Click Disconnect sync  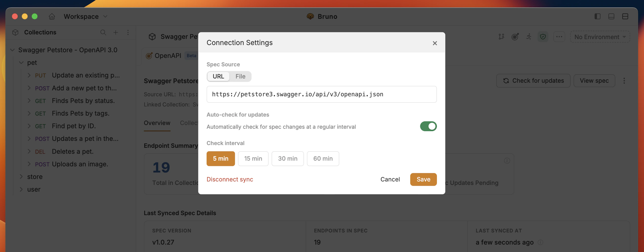(x=230, y=179)
